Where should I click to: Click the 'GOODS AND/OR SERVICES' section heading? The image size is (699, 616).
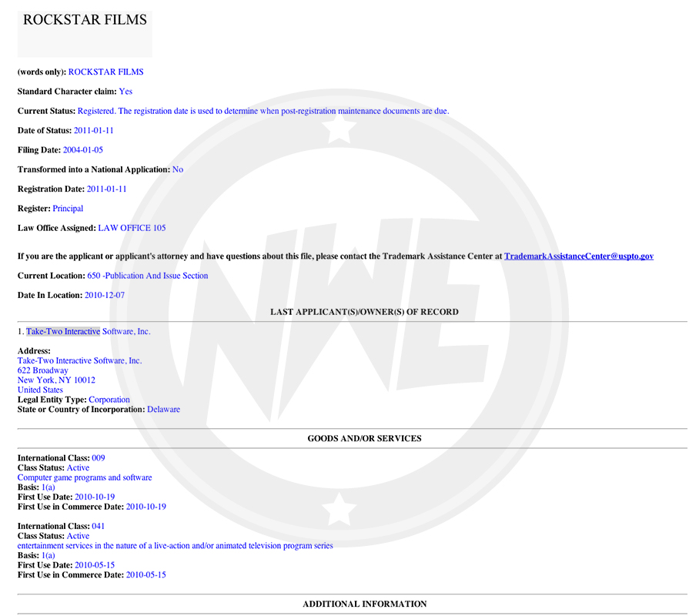point(364,438)
